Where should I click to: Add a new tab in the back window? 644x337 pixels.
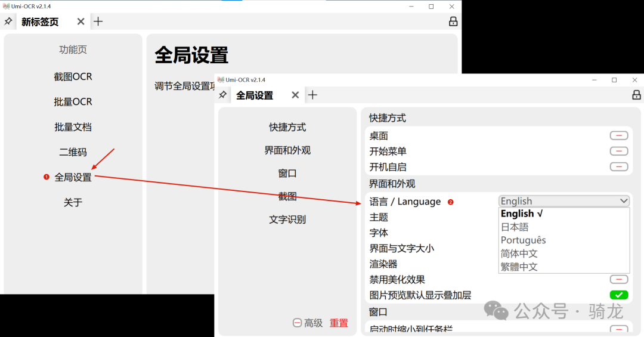point(98,21)
